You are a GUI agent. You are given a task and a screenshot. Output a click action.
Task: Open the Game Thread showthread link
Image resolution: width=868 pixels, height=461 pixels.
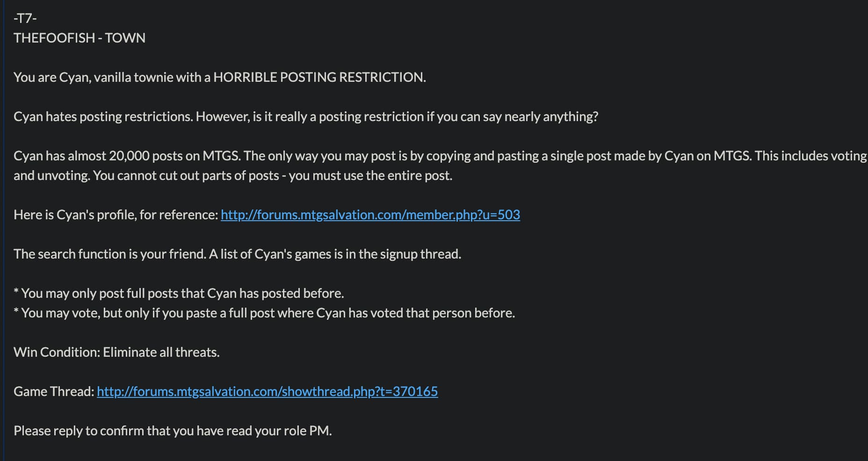tap(267, 391)
